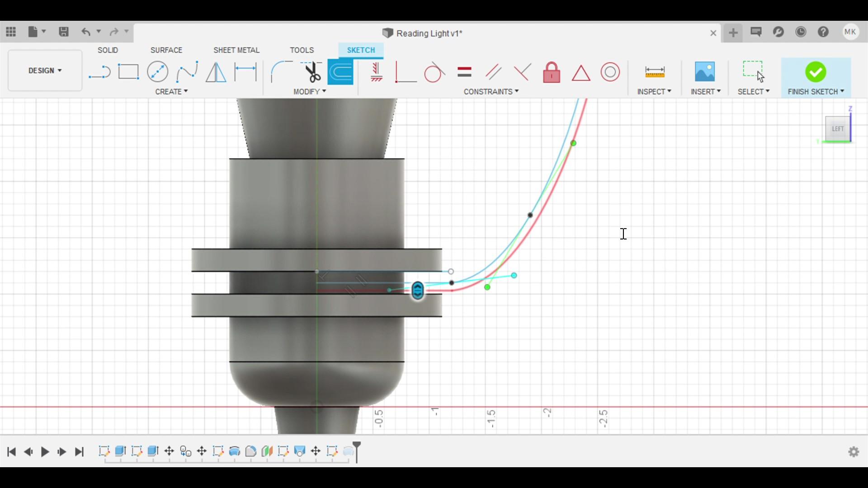Select the Sketch Dimension tool

click(245, 72)
